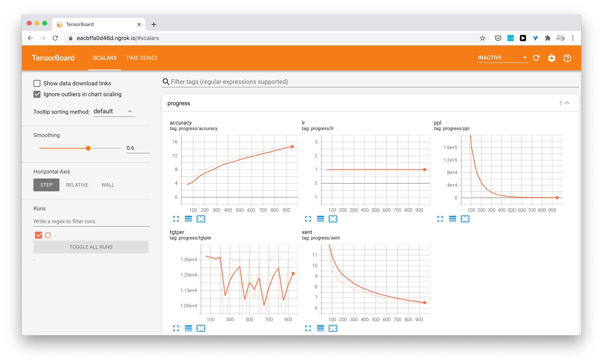The width and height of the screenshot is (603, 364).
Task: Open a new browser tab
Action: click(154, 24)
